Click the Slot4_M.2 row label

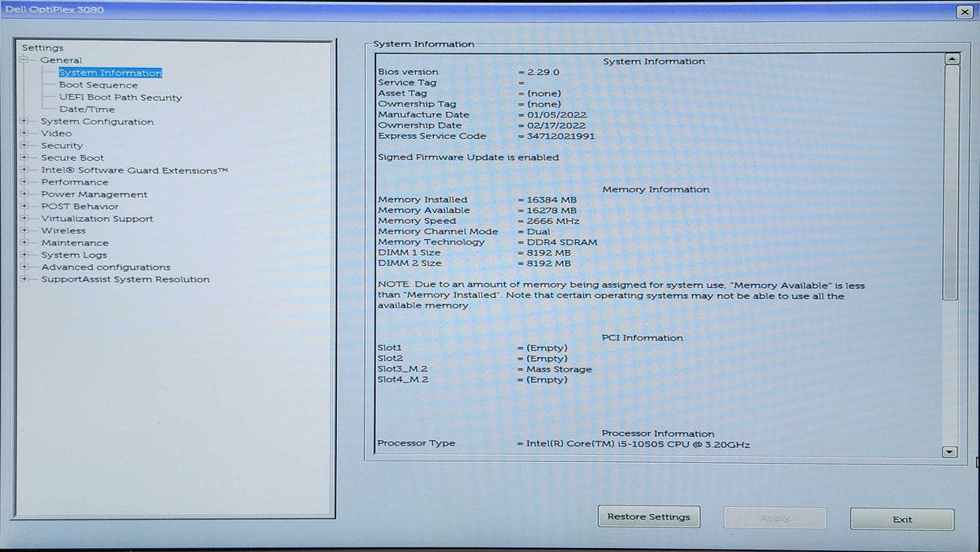click(x=403, y=380)
